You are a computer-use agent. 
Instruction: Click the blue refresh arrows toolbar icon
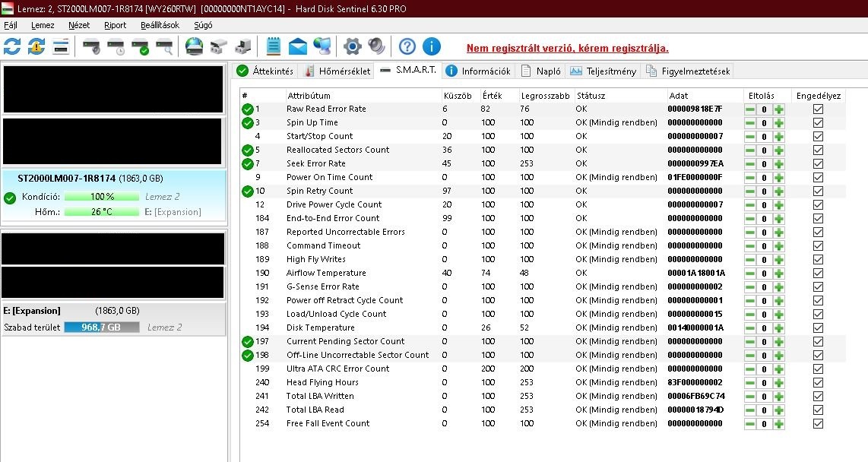click(12, 46)
